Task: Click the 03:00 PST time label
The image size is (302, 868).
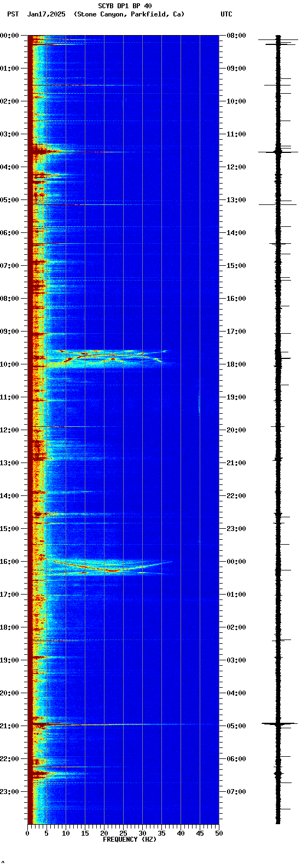Action: point(9,134)
